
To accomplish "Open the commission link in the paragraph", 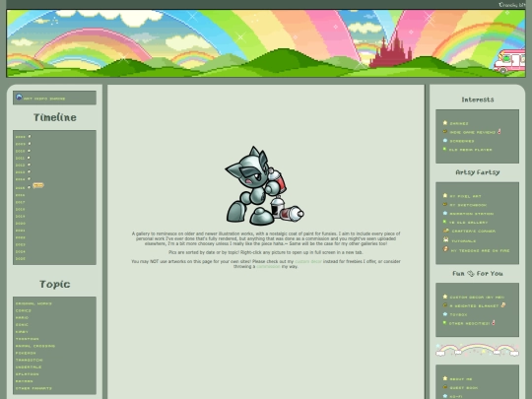I will pyautogui.click(x=268, y=267).
